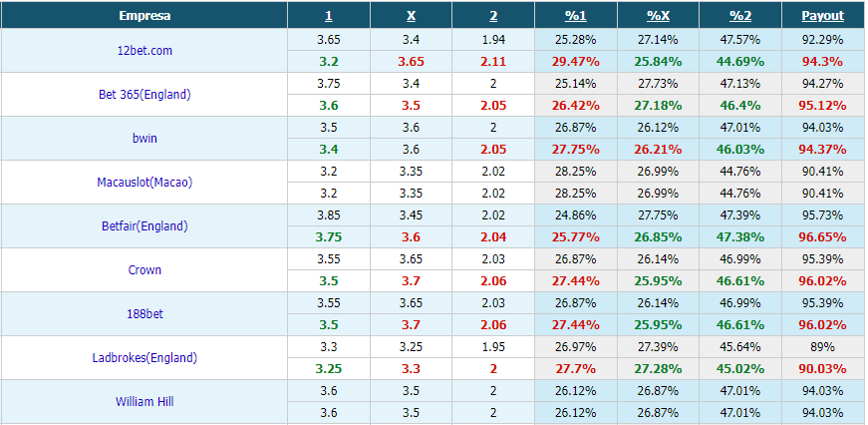Open the 188bet bookmaker link
The image size is (868, 425).
tap(145, 313)
